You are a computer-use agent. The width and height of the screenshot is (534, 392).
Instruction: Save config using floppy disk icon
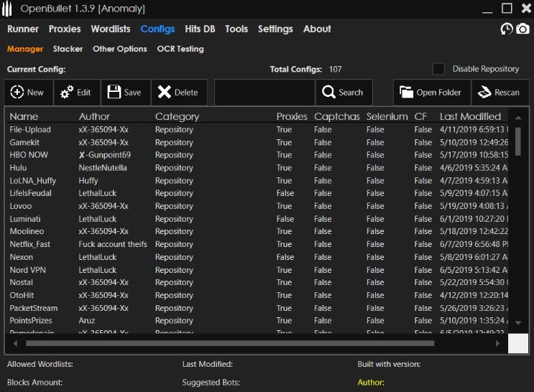pos(114,92)
